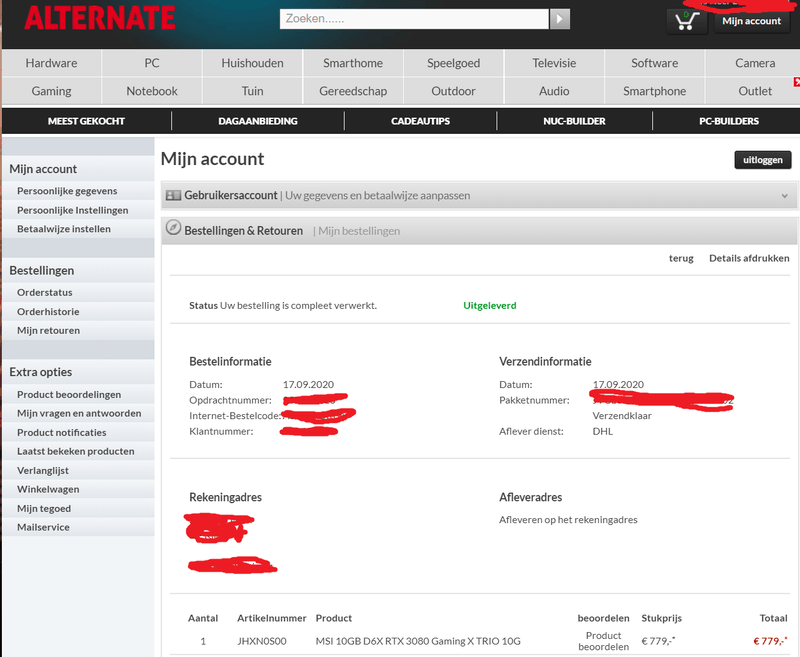Select MEEST GEKOCHT tab
This screenshot has width=800, height=657.
(86, 121)
